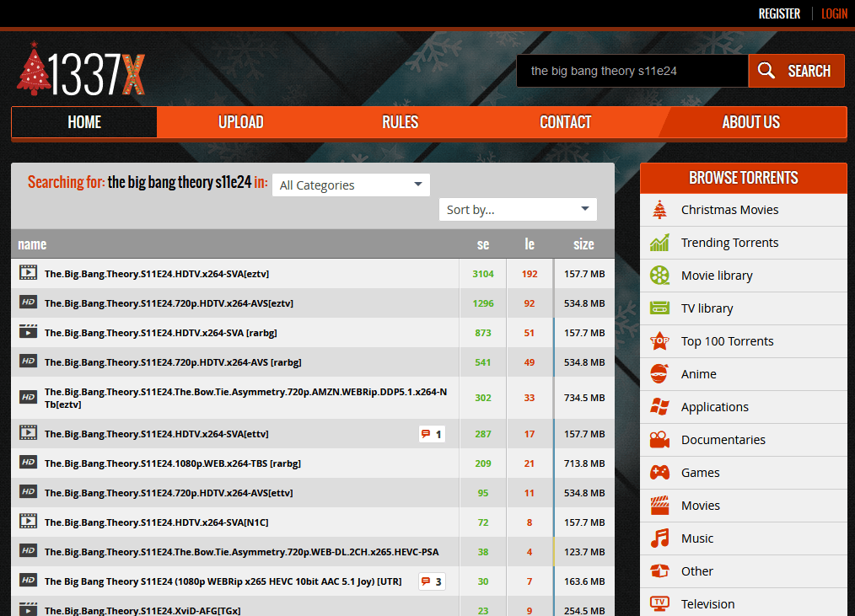This screenshot has width=855, height=616.
Task: Click the Games controller icon
Action: [x=659, y=472]
